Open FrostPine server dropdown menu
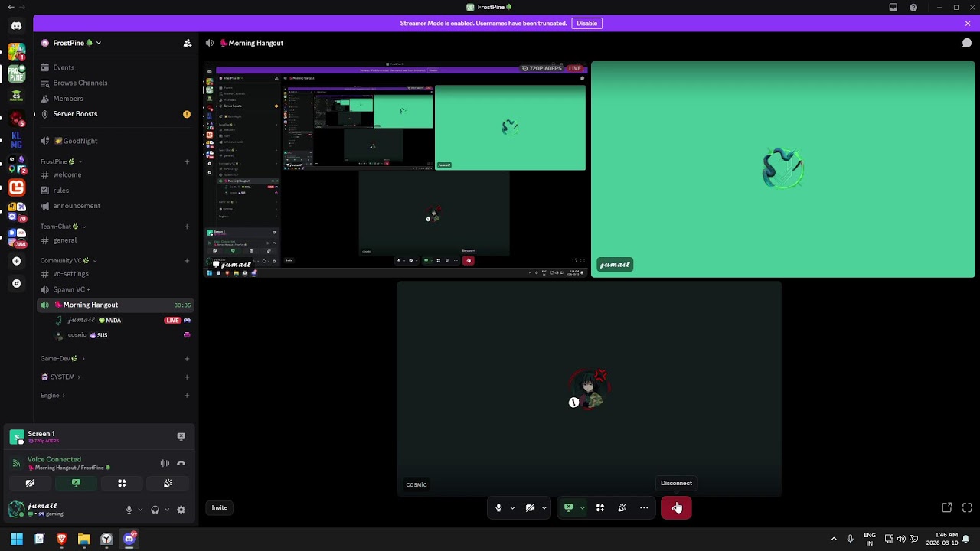 [x=71, y=43]
